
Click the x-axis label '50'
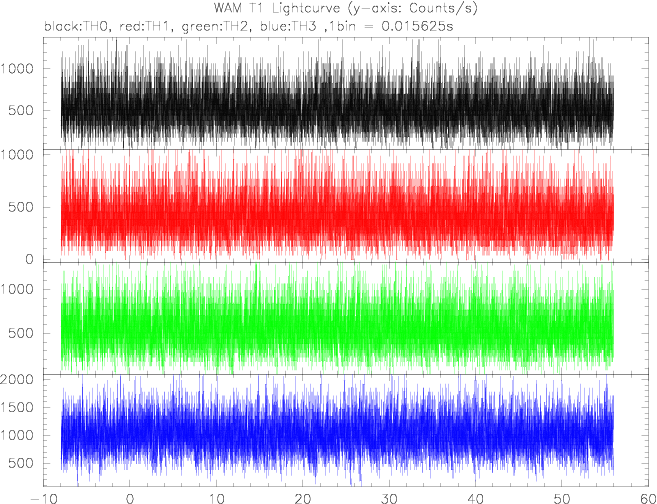pyautogui.click(x=562, y=499)
